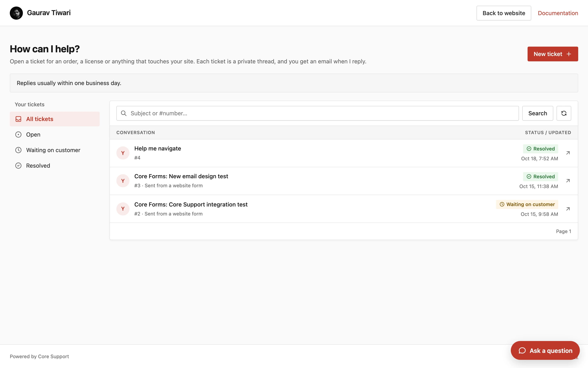Click Gaurav Tiwari's profile avatar
Screen dimensions: 588x368
pyautogui.click(x=16, y=13)
